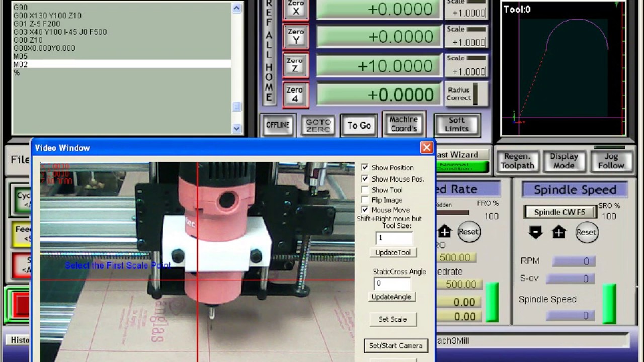The height and width of the screenshot is (362, 644).
Task: Toggle Jog Follow
Action: [611, 161]
